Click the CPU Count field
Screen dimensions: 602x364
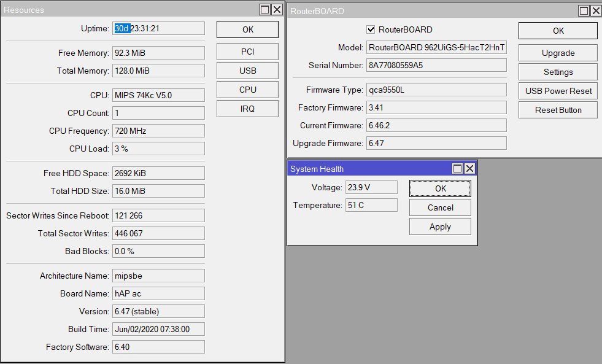pyautogui.click(x=158, y=113)
